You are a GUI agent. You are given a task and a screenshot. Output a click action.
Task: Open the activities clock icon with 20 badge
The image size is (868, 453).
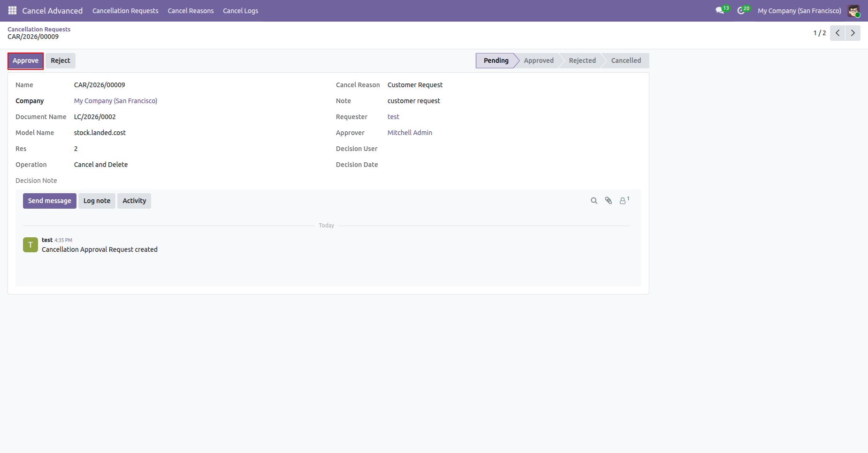tap(743, 10)
